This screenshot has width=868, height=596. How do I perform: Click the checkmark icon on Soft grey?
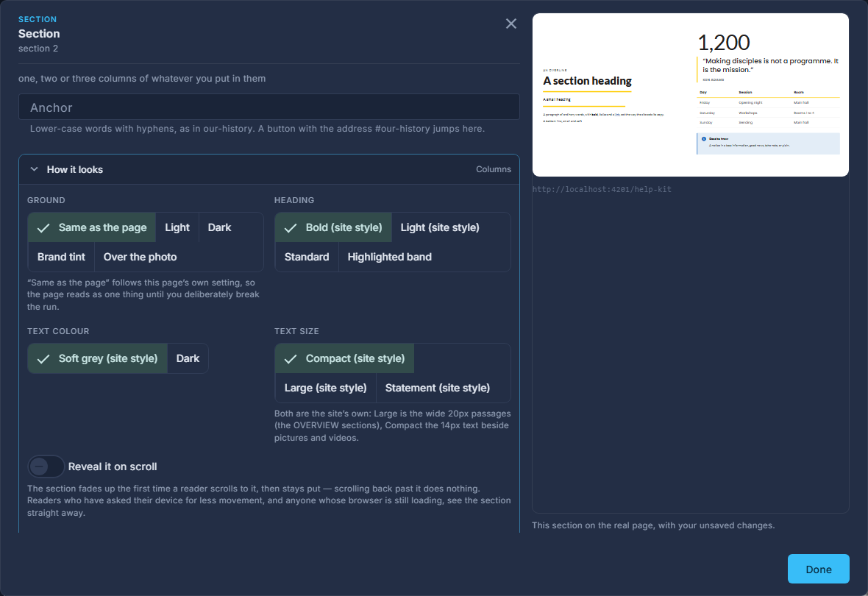click(x=43, y=359)
